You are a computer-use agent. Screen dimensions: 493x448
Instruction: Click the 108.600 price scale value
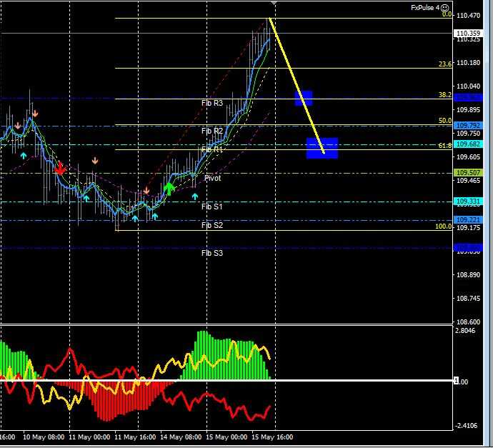[469, 322]
